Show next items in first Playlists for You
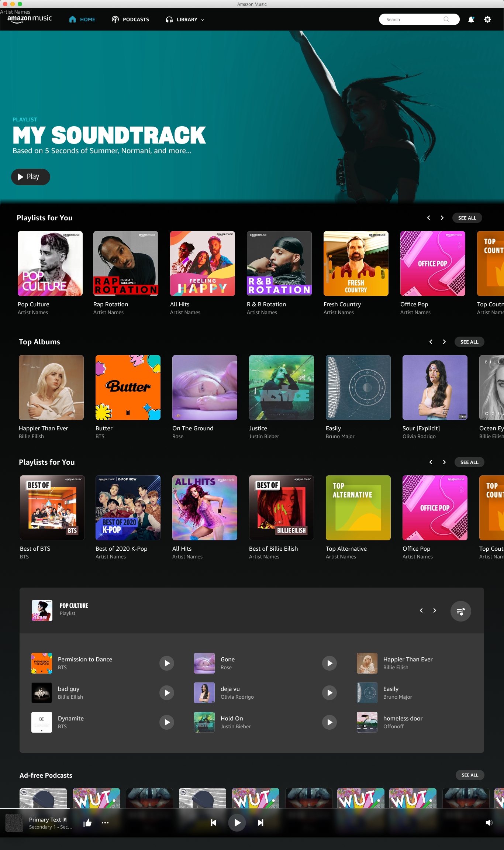Viewport: 504px width, 850px height. (x=442, y=218)
